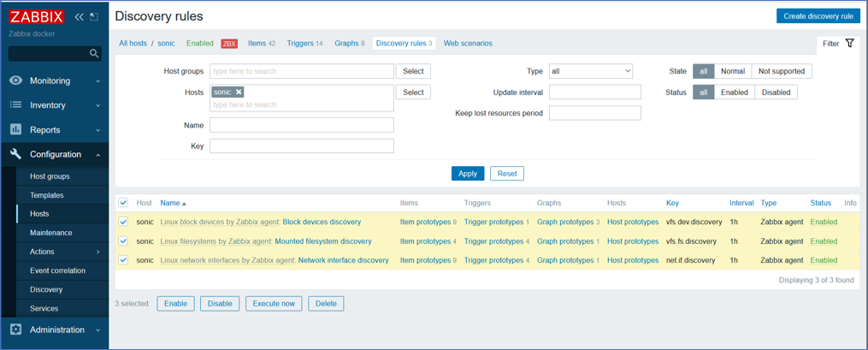Uncheck the Mounted filesystem discovery row checkbox
Screen dimensions: 868x350
[123, 241]
